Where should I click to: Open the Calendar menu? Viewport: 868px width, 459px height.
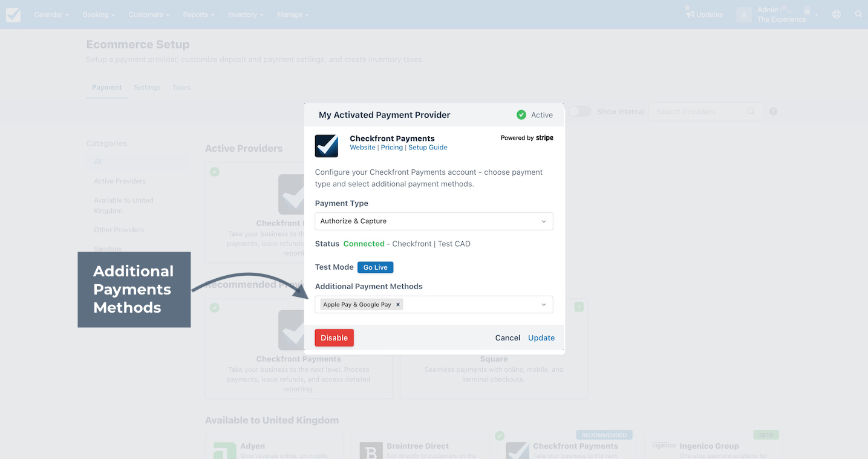click(x=51, y=15)
